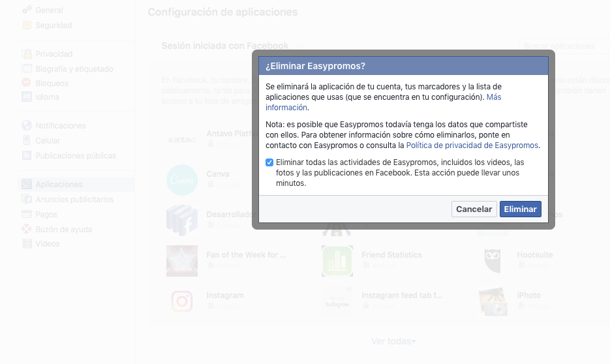Open Celular settings in sidebar
This screenshot has height=364, width=610.
click(48, 140)
